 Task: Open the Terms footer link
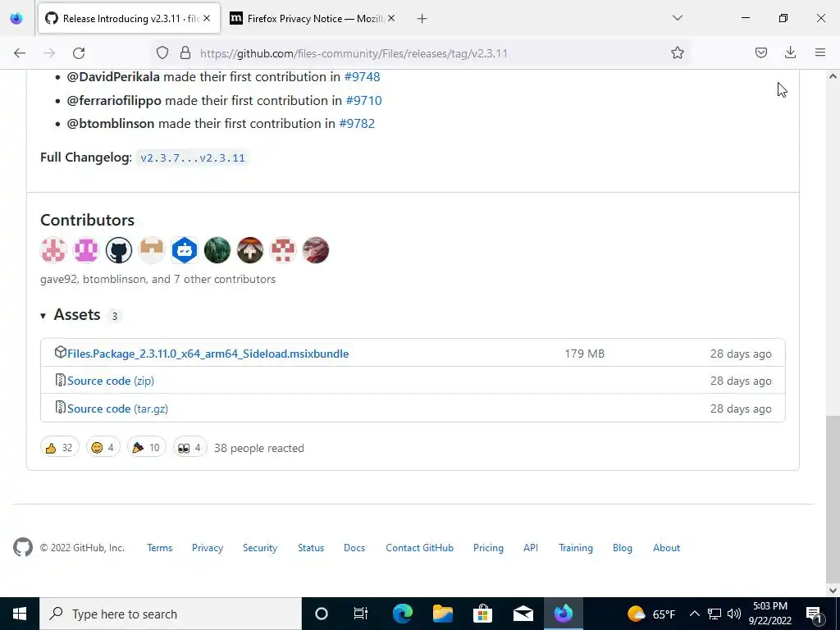[160, 548]
